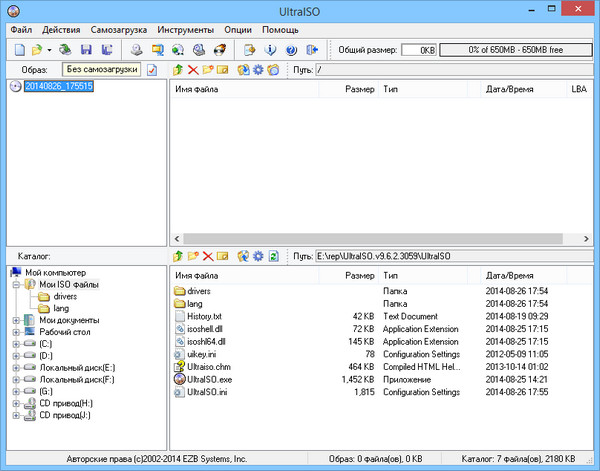Click checkmark properties icon beside boot label

[152, 70]
